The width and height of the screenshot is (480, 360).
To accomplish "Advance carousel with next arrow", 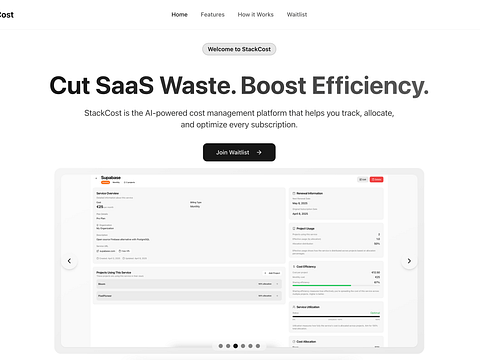I will 409,261.
